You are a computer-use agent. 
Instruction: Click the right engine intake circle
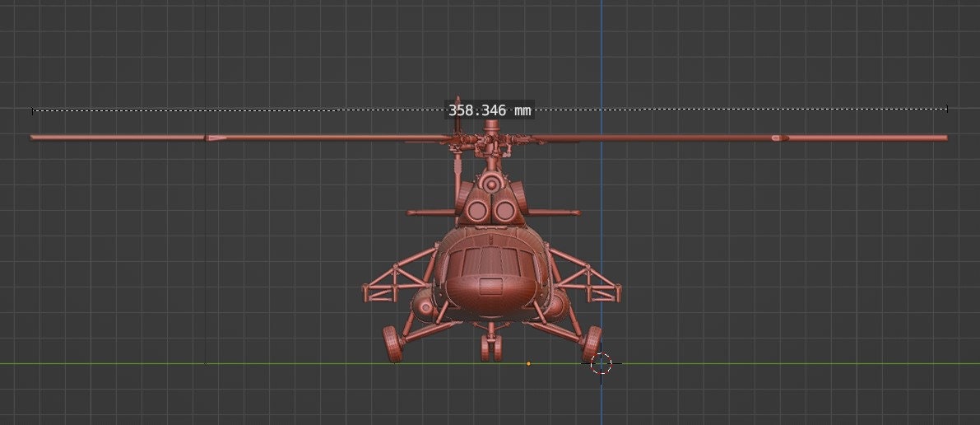coord(506,212)
